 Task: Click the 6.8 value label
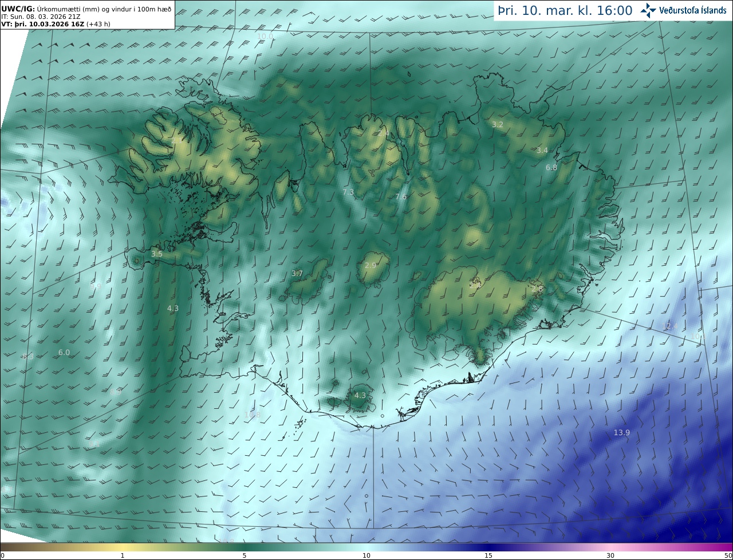click(551, 167)
